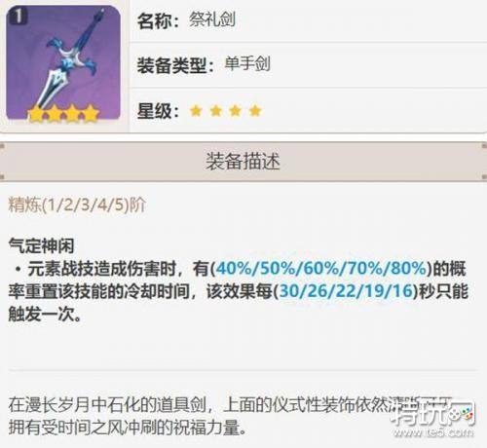Click the Sacrificial Sword weapon thumbnail
487x448 pixels.
tap(63, 63)
